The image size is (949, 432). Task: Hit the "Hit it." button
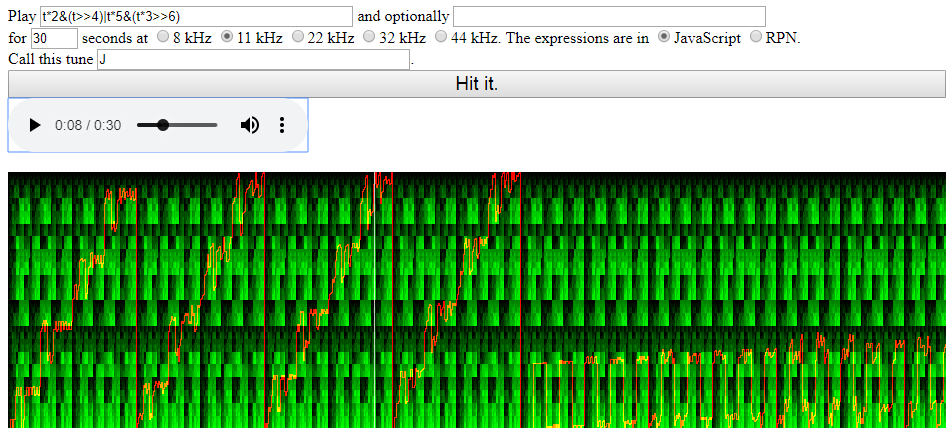click(477, 83)
